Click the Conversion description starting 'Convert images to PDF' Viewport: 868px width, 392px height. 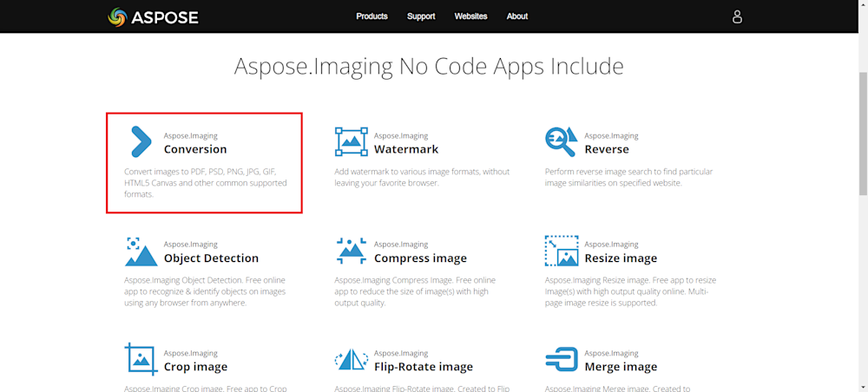[x=206, y=183]
